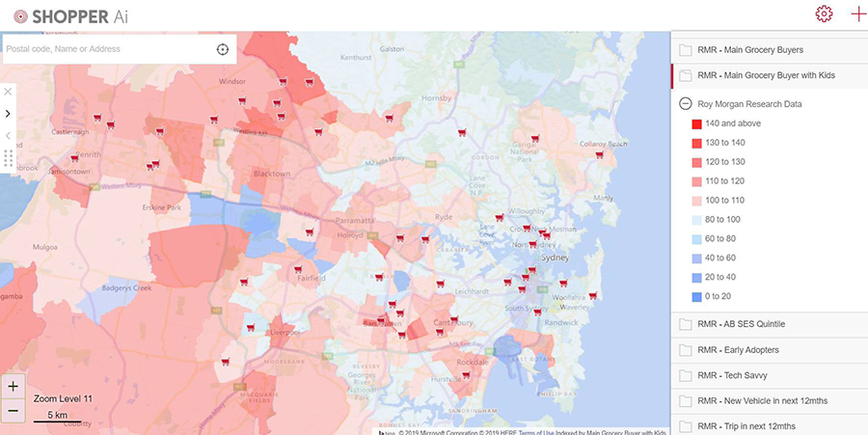868x435 pixels.
Task: Tick the RMR - Tech Savvy checkbox
Action: tap(685, 375)
